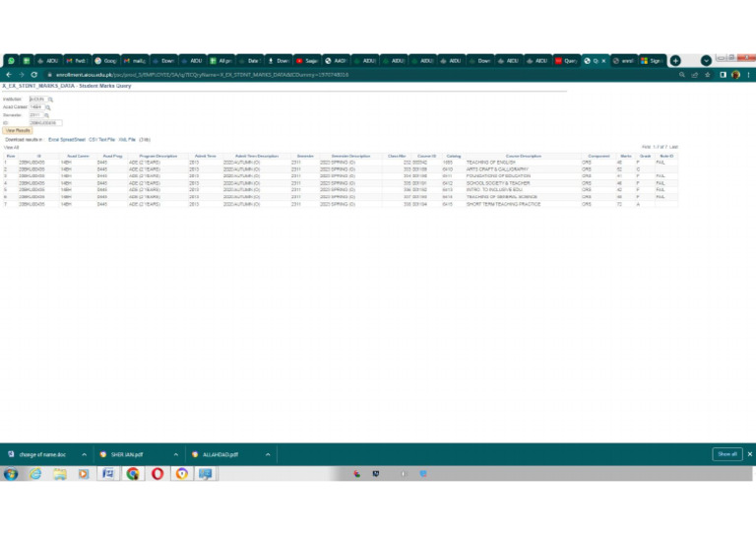Click the browser back arrow

coord(8,74)
